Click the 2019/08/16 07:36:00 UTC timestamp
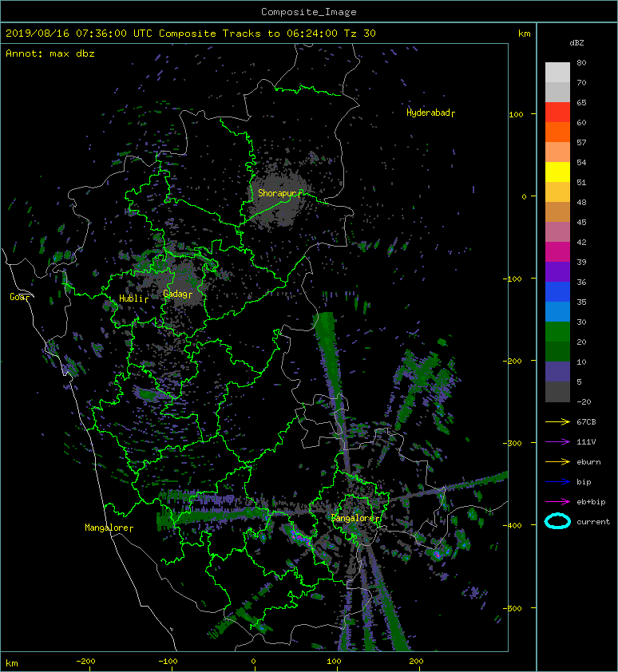The width and height of the screenshot is (618, 672). point(78,34)
